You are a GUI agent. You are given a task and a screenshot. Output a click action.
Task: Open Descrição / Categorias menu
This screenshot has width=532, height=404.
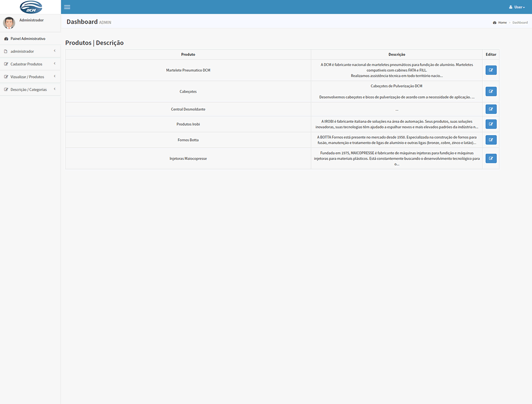click(x=30, y=89)
